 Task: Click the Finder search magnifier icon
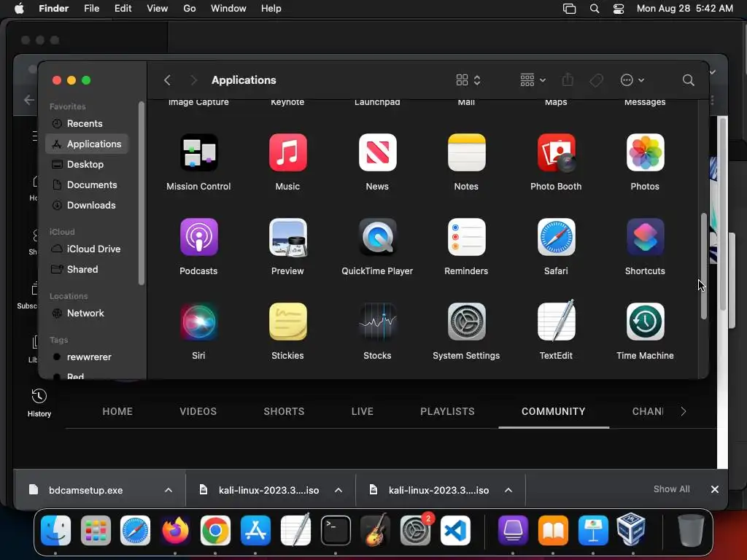tap(688, 80)
